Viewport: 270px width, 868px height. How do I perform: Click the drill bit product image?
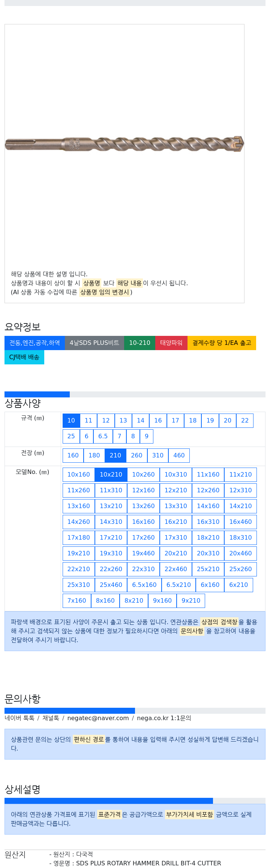point(124,144)
